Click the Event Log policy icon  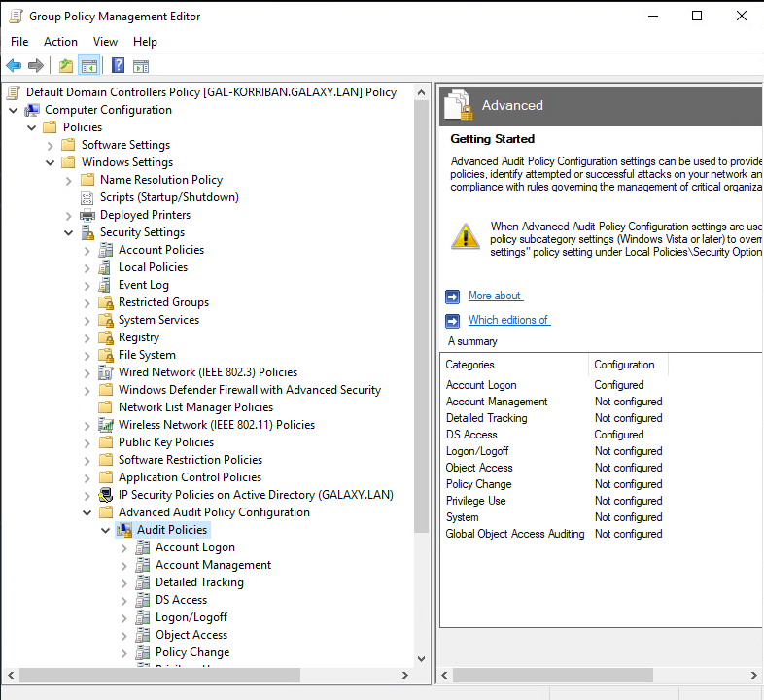point(105,285)
